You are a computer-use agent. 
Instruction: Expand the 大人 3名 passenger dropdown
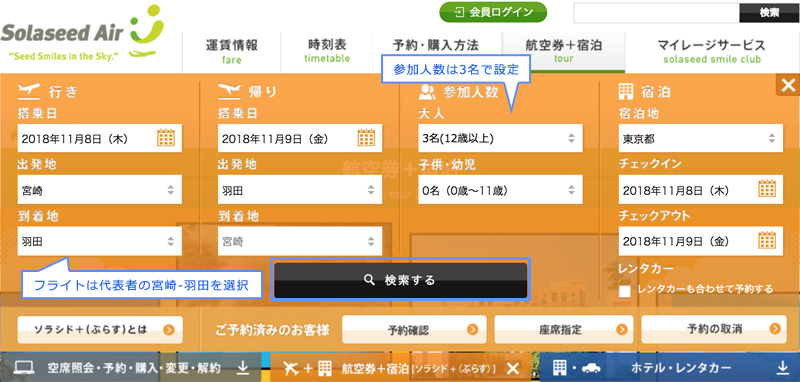coord(501,138)
